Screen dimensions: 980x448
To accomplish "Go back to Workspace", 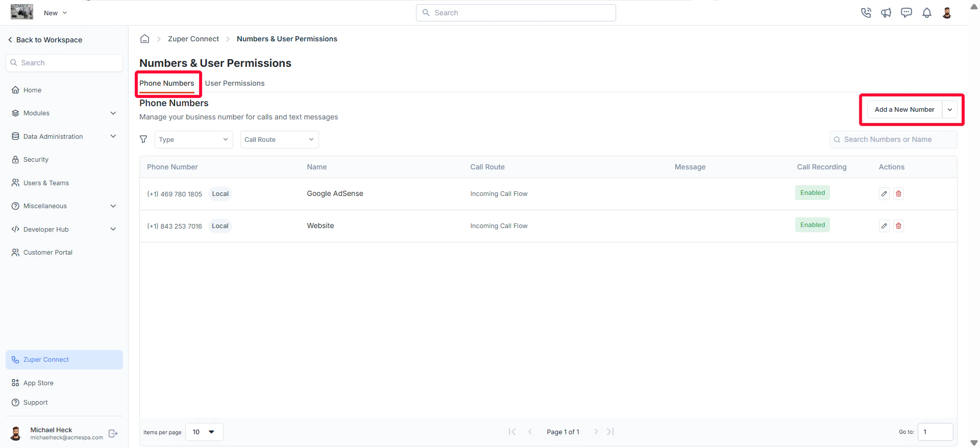I will (45, 40).
